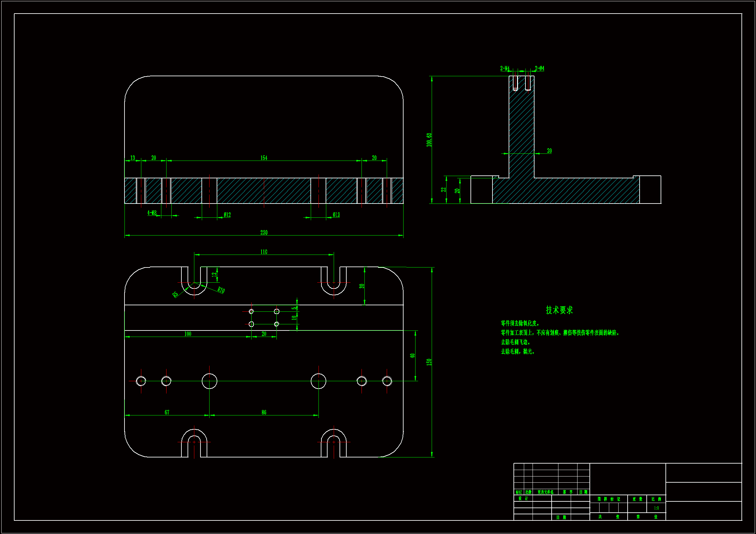Image resolution: width=756 pixels, height=534 pixels.
Task: Click the 去除毛刺，抛光 note line
Action: [x=518, y=352]
